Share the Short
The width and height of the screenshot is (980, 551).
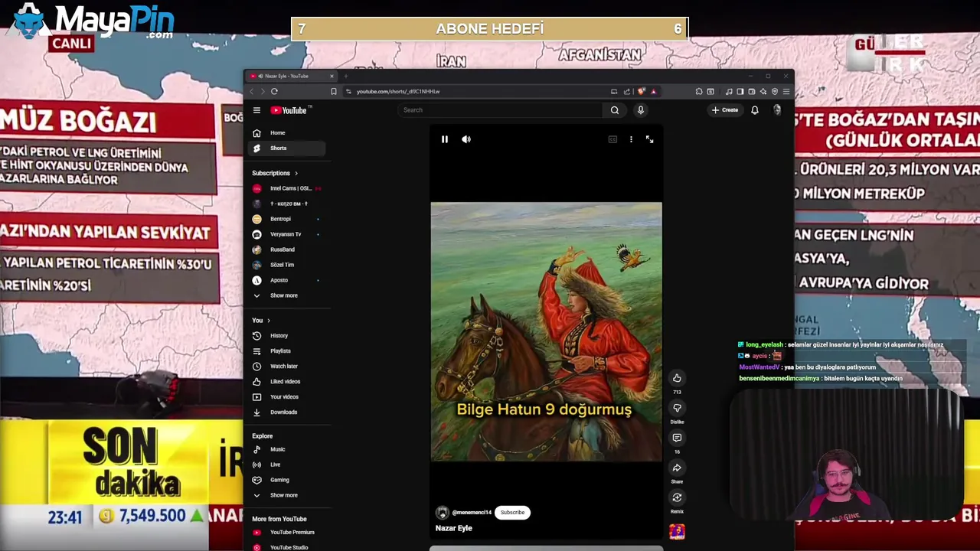click(x=677, y=468)
